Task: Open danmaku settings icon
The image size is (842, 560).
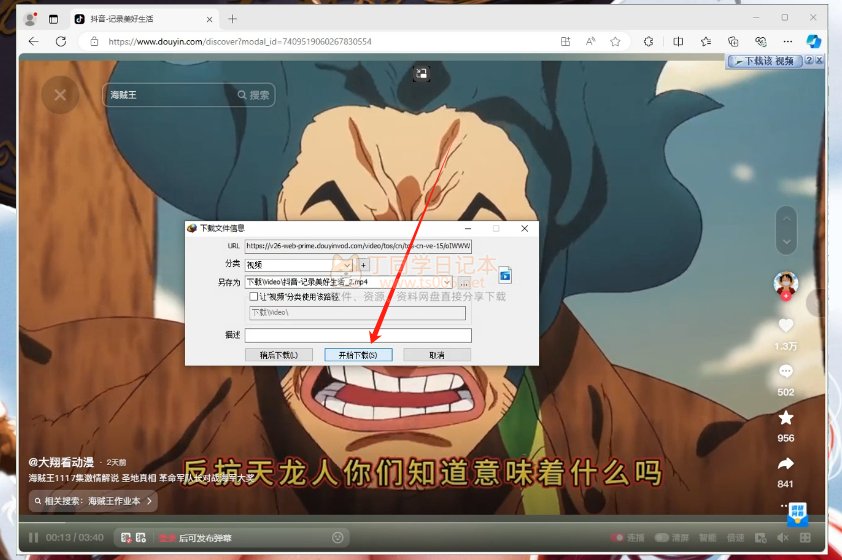Action: [141, 537]
